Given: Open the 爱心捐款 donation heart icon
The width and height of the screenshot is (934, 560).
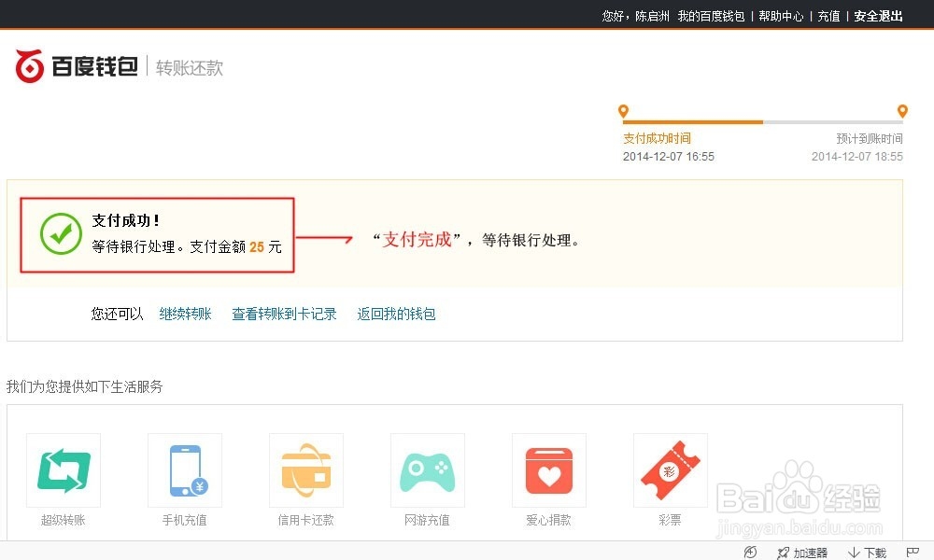Looking at the screenshot, I should [x=548, y=469].
